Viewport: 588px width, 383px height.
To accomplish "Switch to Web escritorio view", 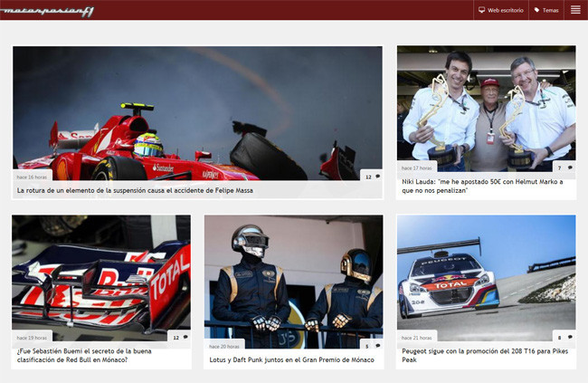I will point(501,10).
